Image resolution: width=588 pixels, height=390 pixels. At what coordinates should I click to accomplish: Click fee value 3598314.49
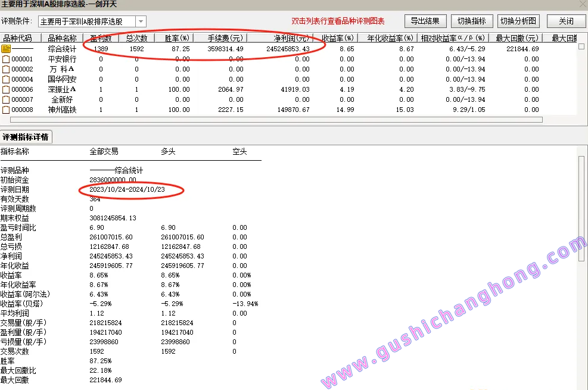[x=225, y=49]
